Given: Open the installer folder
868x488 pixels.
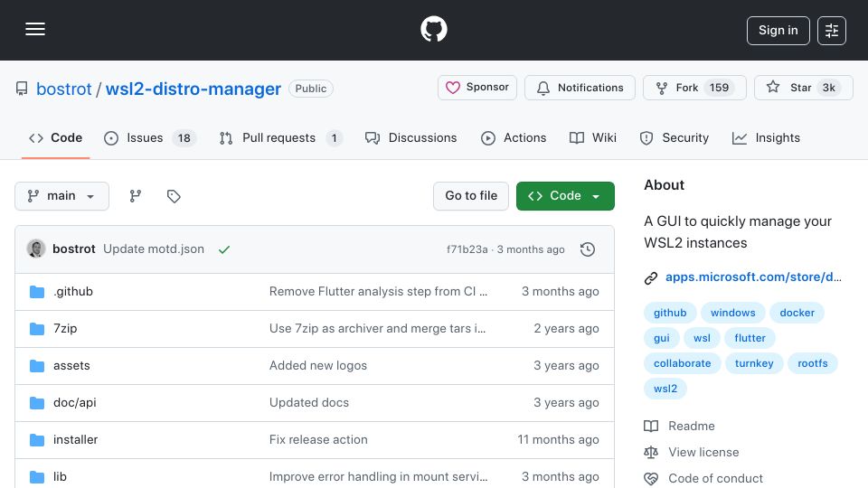Looking at the screenshot, I should coord(75,440).
